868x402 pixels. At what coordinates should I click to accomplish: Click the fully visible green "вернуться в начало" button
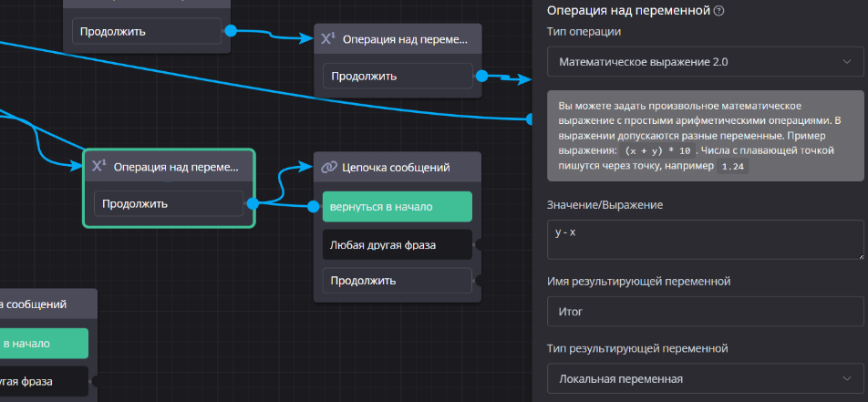coord(397,207)
